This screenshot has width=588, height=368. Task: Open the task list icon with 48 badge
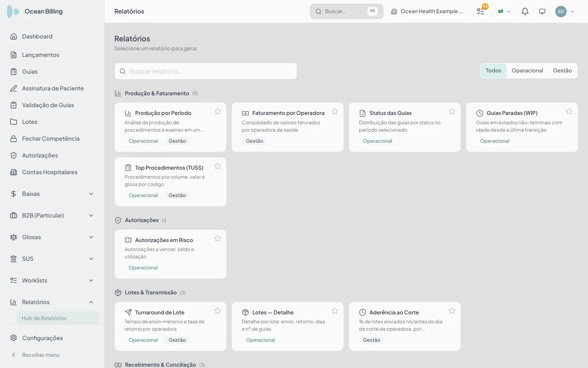pos(481,11)
